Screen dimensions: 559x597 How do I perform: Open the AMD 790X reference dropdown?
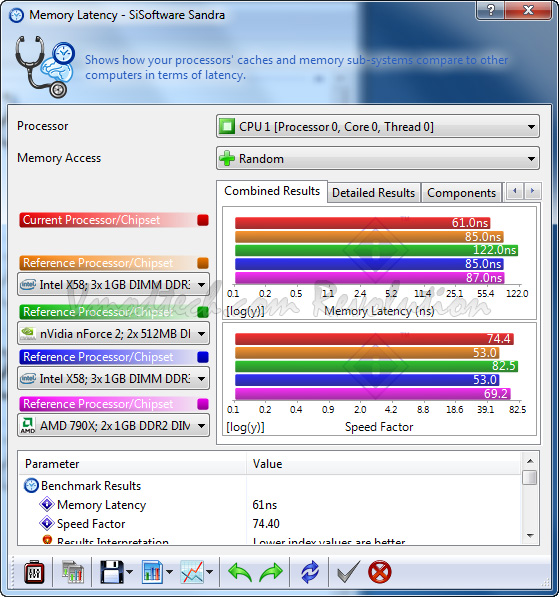(113, 425)
